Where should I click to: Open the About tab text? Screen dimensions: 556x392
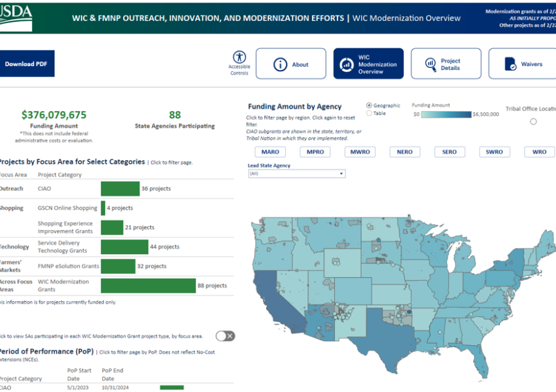click(x=300, y=65)
